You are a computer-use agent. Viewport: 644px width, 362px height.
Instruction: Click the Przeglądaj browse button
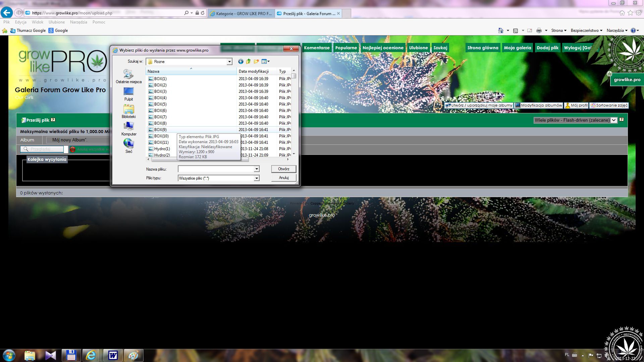click(42, 149)
